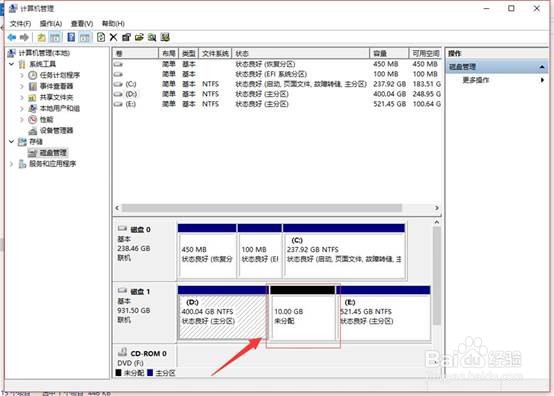Select 事件查看器 tree item
Screen dimensions: 554x396
click(56, 86)
